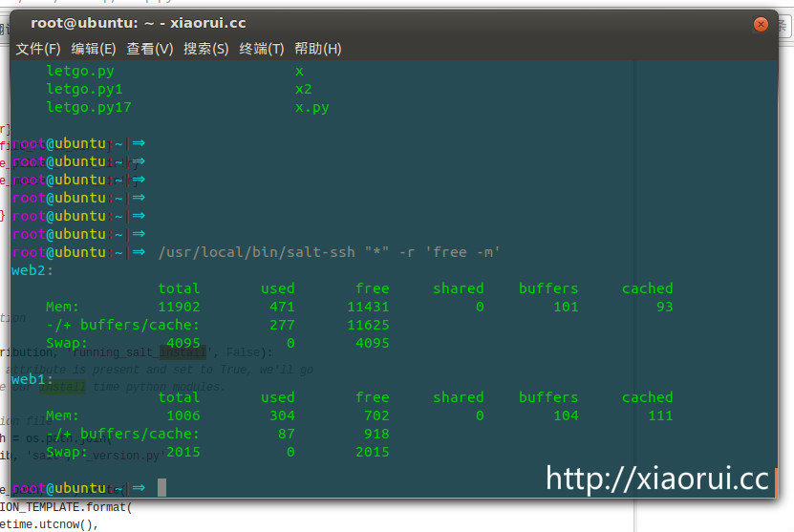This screenshot has width=794, height=532.
Task: Open the 帮助(H) menu
Action: pos(318,49)
